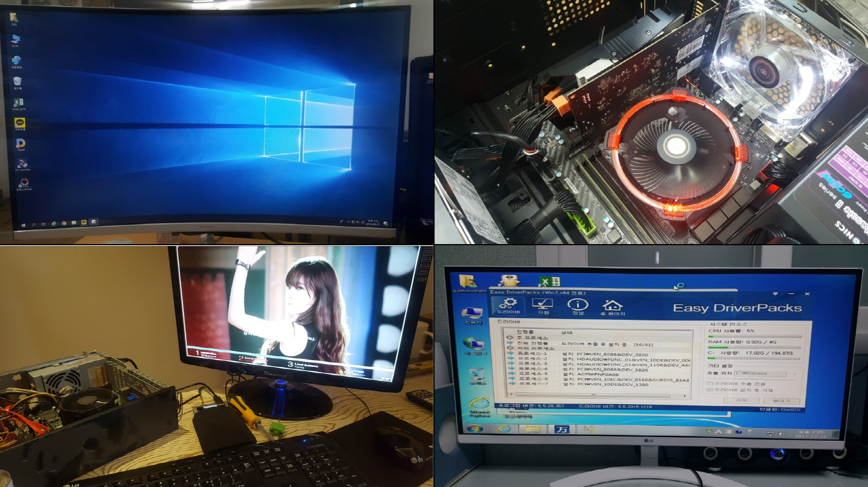Toggle the 드라이버 추출 진행 checkbox
This screenshot has width=868, height=487.
tap(710, 384)
